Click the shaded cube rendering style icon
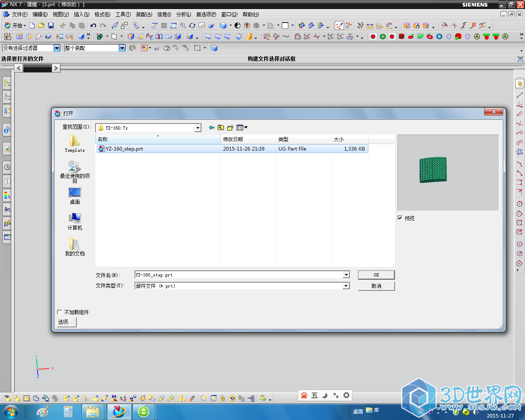The width and height of the screenshot is (525, 420). pos(223,25)
